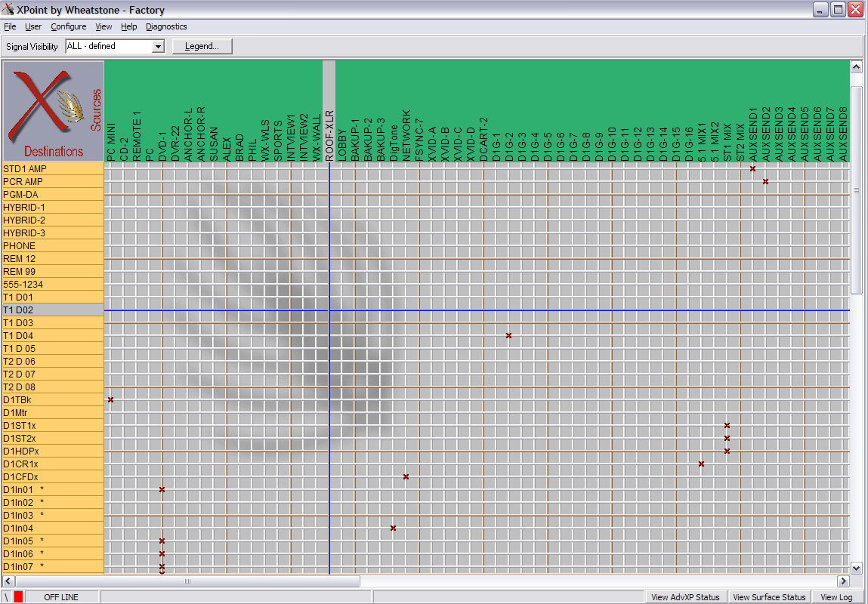Image resolution: width=868 pixels, height=604 pixels.
Task: Open the Configure menu
Action: point(69,26)
